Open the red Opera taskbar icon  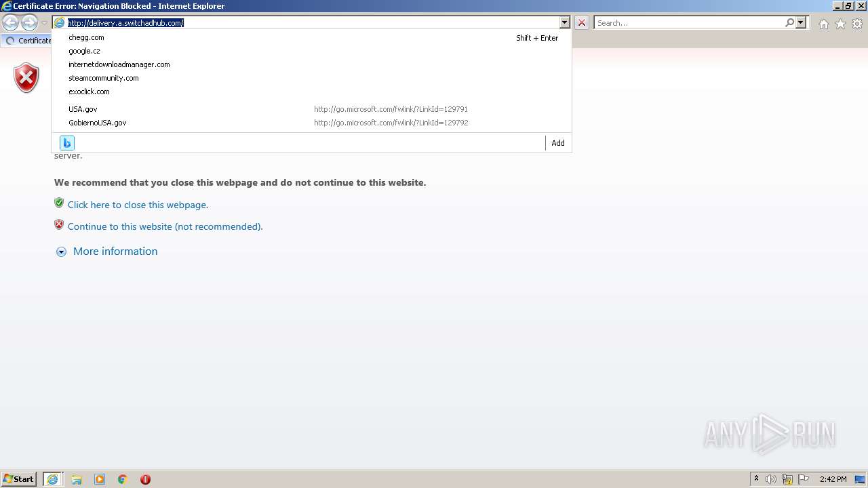(x=145, y=479)
